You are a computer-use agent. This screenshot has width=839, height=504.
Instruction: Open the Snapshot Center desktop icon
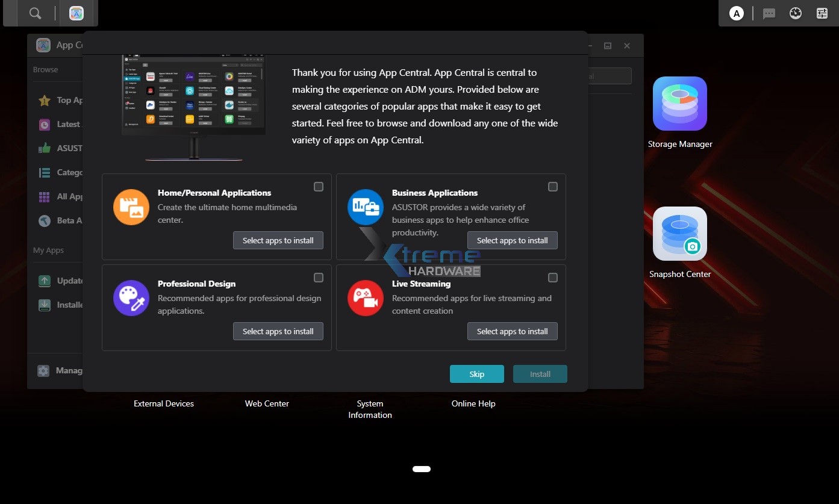pos(679,234)
